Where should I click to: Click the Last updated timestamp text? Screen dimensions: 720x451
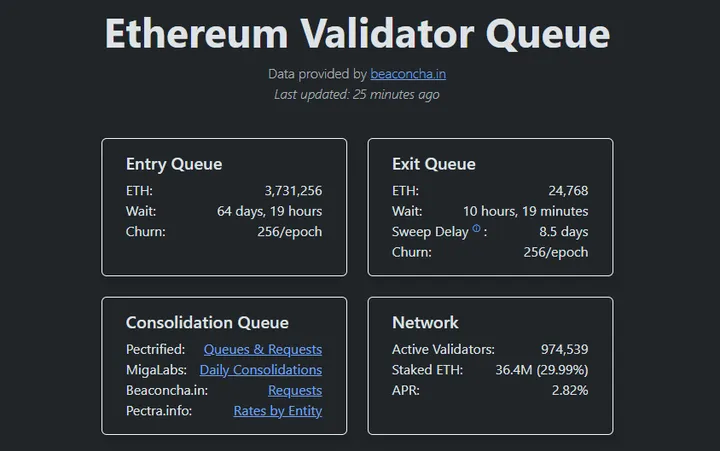[x=357, y=95]
